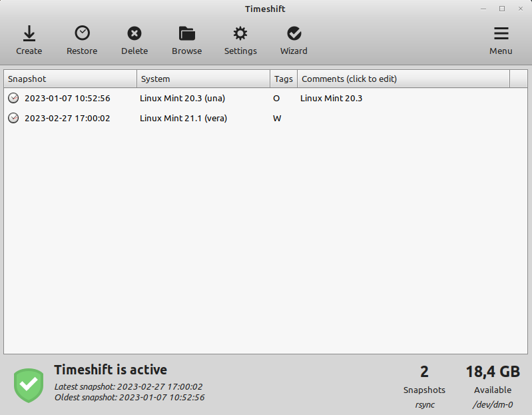This screenshot has width=532, height=415.
Task: Minimize the Timeshift window
Action: pyautogui.click(x=483, y=9)
